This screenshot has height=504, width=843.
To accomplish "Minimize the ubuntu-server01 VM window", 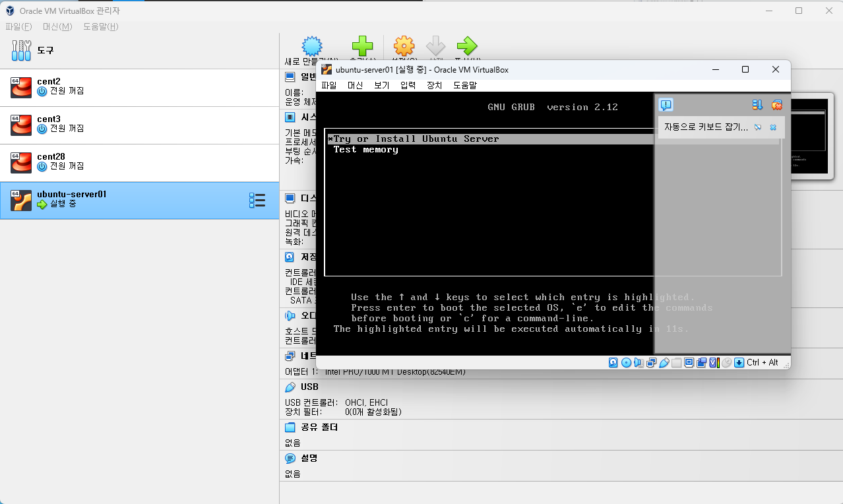I will pos(715,69).
